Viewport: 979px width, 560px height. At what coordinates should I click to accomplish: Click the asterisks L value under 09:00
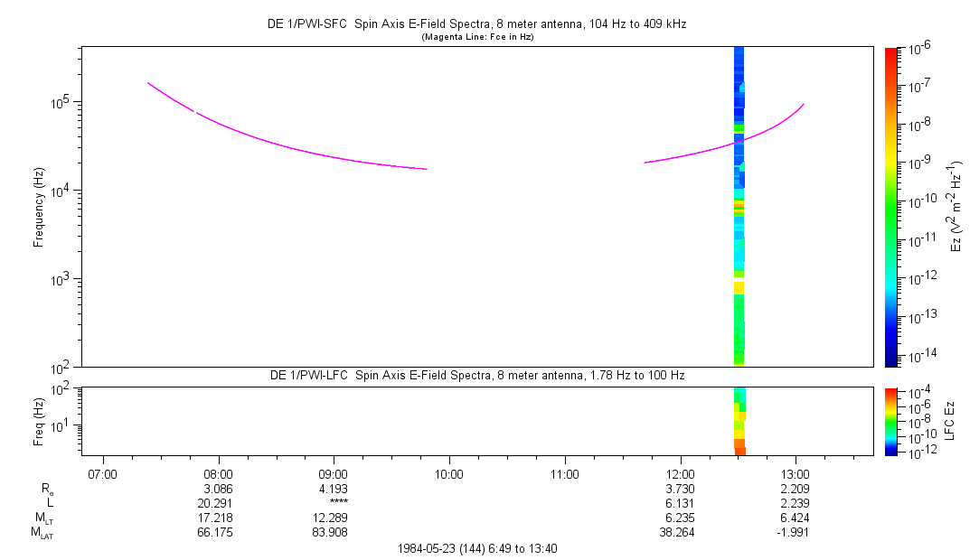[334, 503]
